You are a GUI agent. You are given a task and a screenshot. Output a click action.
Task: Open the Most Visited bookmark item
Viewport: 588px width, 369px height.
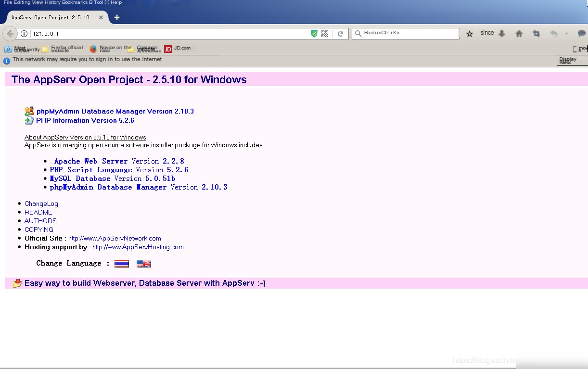pyautogui.click(x=22, y=49)
